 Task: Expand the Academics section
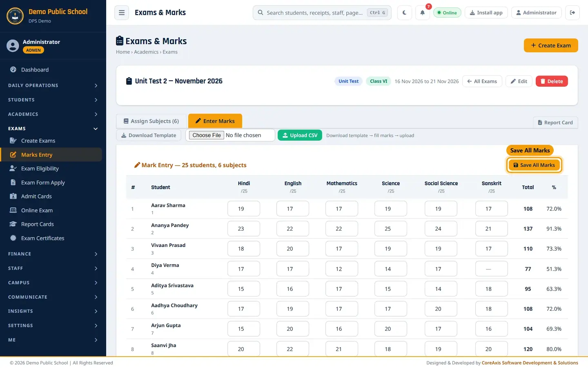click(x=53, y=114)
